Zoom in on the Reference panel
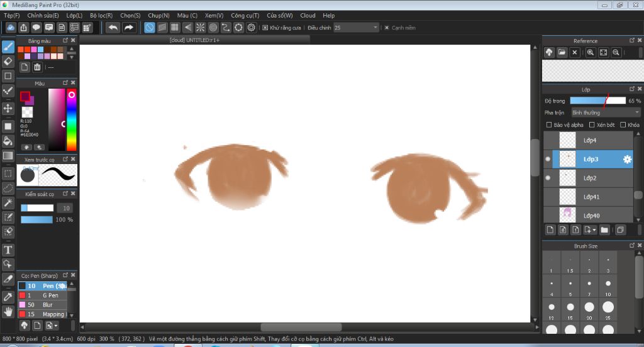Viewport: 644px width, 347px height. (x=591, y=53)
